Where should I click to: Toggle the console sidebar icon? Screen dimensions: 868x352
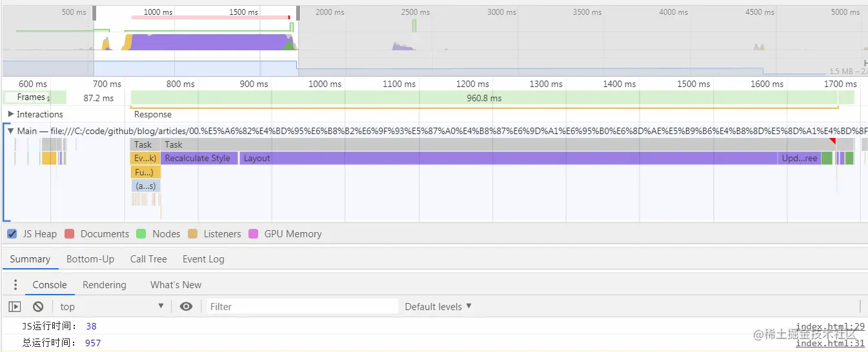coord(15,307)
